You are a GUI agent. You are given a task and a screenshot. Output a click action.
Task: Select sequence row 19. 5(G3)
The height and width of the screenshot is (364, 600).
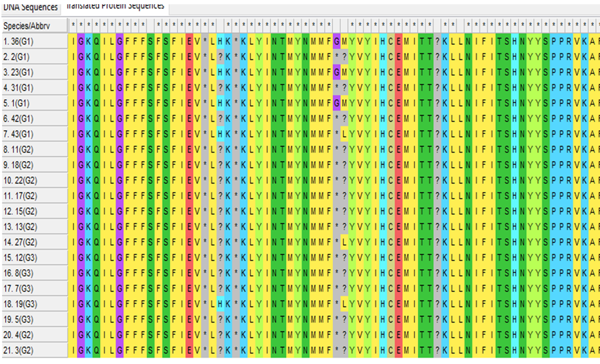click(35, 319)
